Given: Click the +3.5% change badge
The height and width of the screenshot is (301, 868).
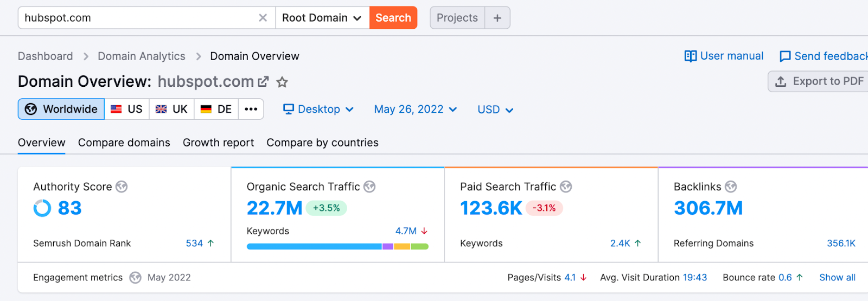Looking at the screenshot, I should [327, 208].
